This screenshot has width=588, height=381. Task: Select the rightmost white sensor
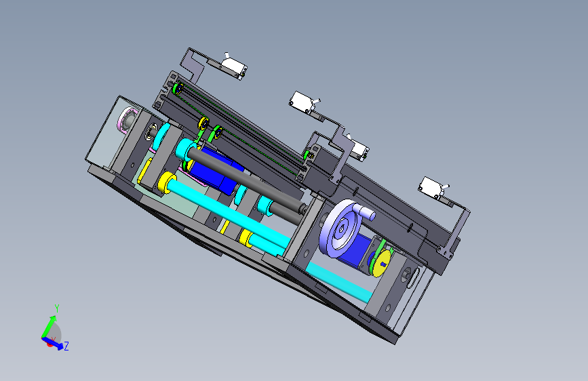tap(433, 187)
